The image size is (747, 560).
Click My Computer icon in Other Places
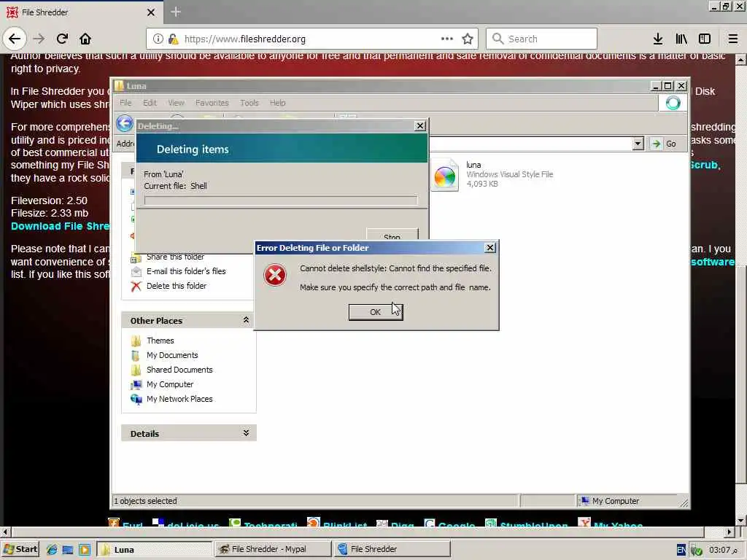pyautogui.click(x=136, y=385)
